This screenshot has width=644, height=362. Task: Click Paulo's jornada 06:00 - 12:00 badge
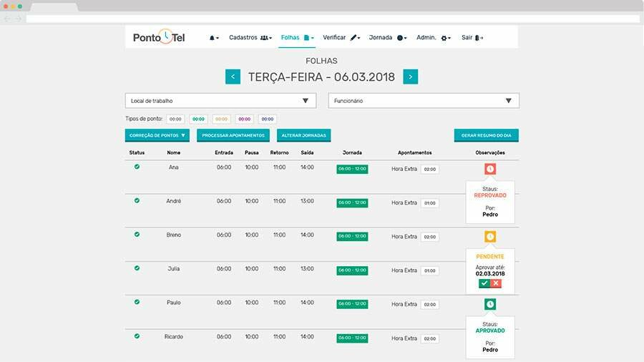pyautogui.click(x=352, y=304)
